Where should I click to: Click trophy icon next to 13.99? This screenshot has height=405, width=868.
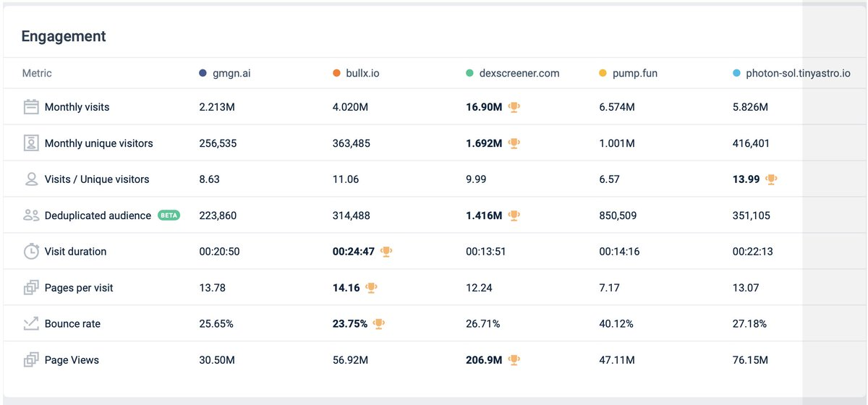pos(772,179)
